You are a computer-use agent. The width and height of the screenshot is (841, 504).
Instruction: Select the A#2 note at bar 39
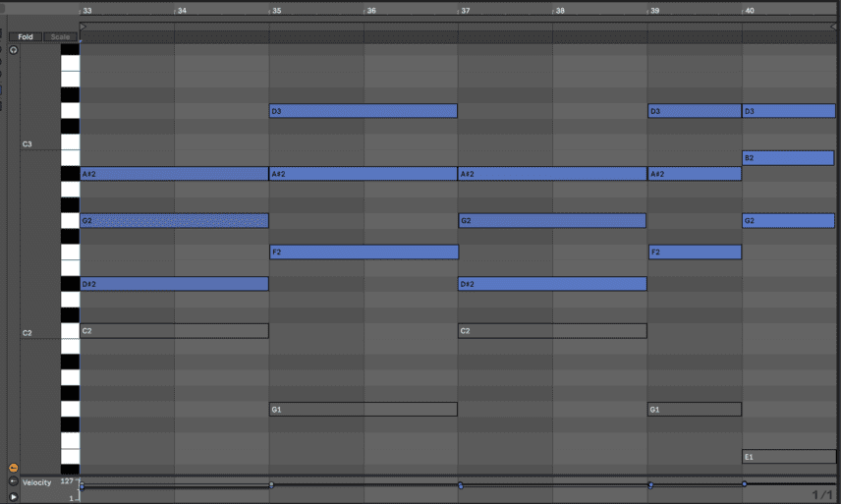695,174
